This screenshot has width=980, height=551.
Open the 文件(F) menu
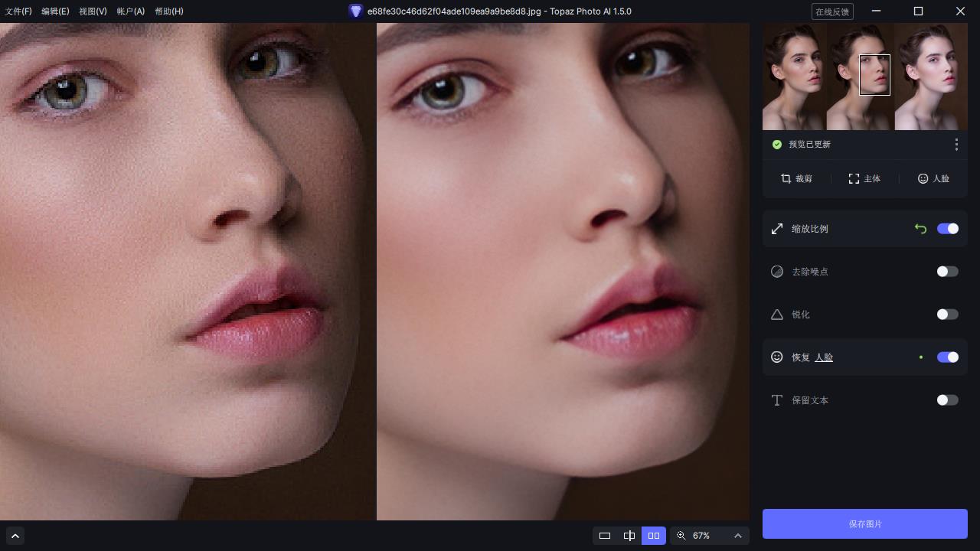18,11
